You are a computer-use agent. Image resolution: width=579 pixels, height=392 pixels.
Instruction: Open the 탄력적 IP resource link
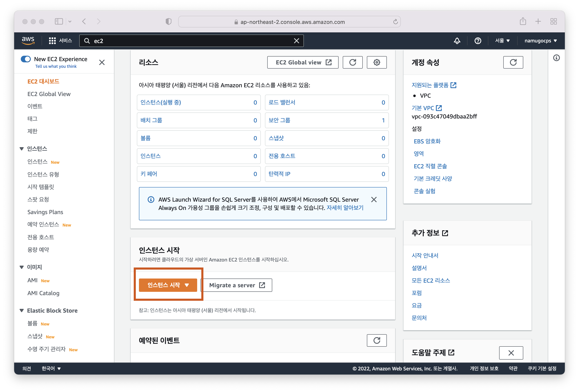tap(279, 174)
